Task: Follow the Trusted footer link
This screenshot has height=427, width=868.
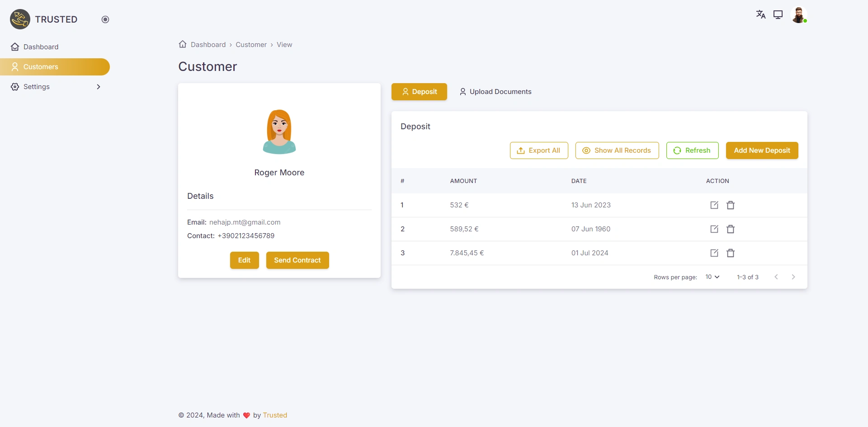Action: click(275, 415)
